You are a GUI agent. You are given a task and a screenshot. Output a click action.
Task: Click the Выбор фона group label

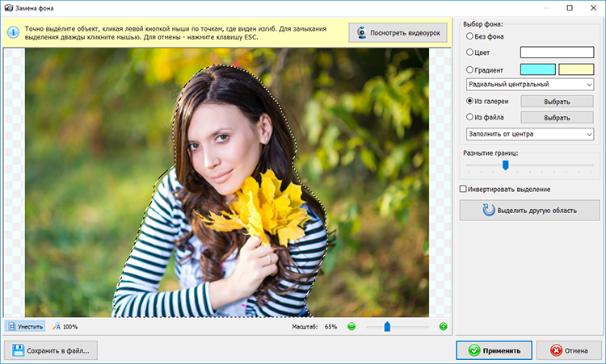click(x=483, y=24)
